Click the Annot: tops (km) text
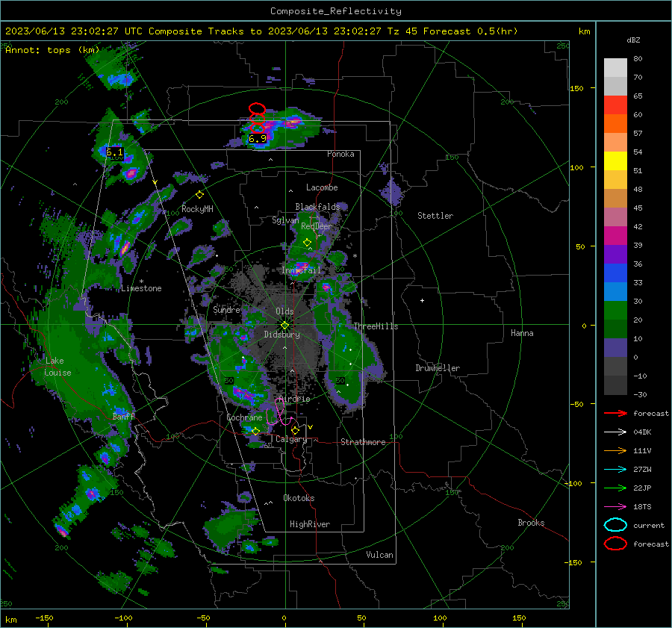Viewport: 672px width, 628px height. [x=52, y=50]
